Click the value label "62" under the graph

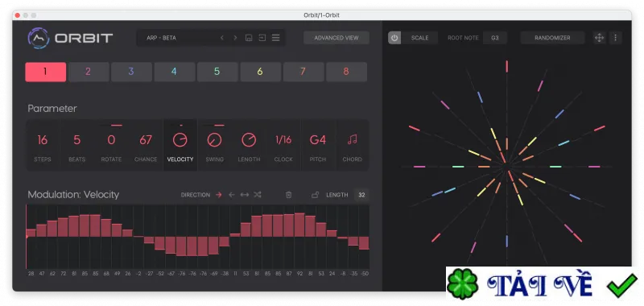point(52,274)
